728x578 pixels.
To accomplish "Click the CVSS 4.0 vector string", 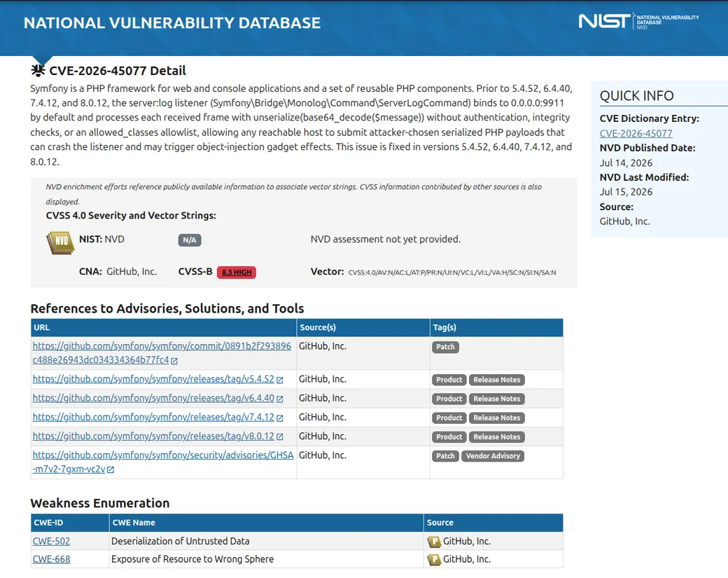I will click(x=452, y=273).
